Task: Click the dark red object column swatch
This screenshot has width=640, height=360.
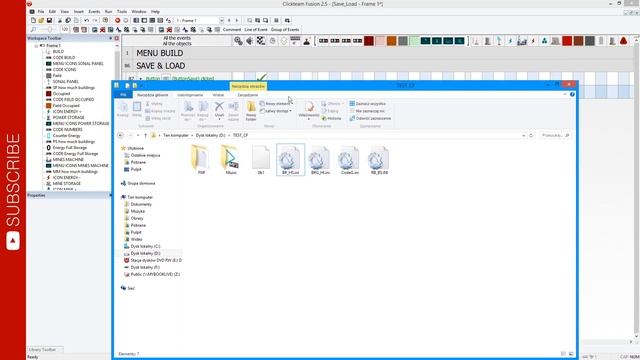Action: tap(369, 41)
